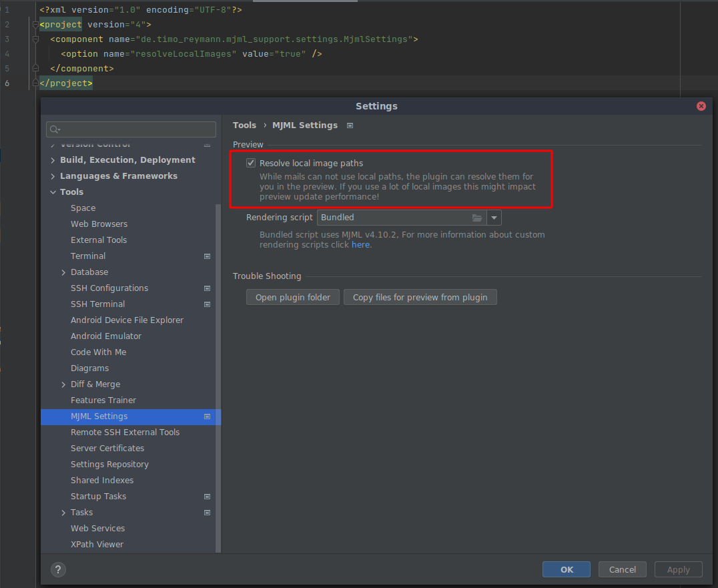Open help via the question mark icon

58,569
